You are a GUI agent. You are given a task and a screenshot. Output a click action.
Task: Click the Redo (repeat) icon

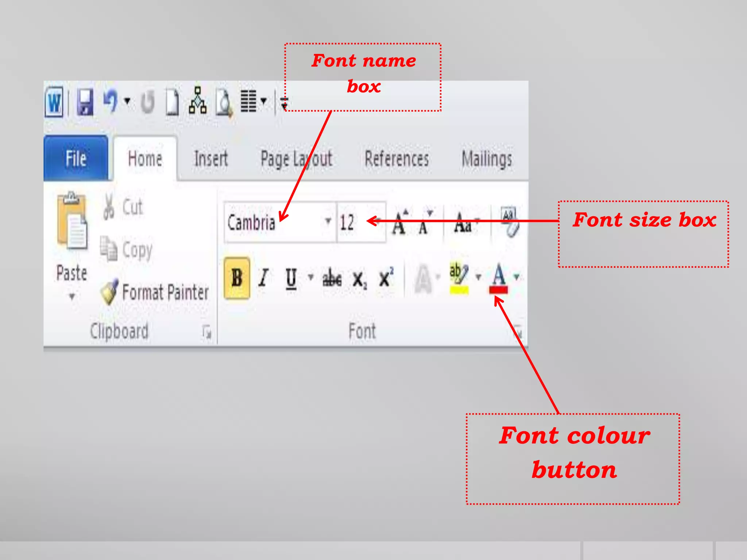tap(148, 102)
